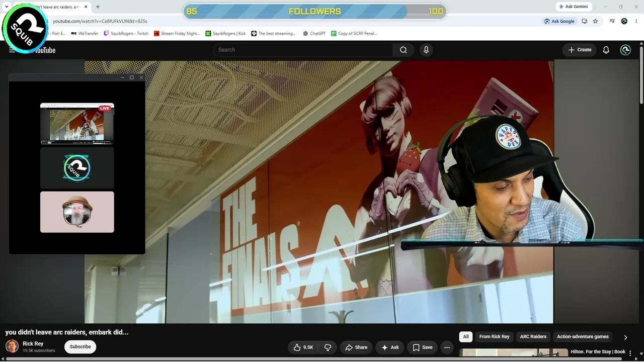Select the ARC Raiders chip
The image size is (644, 362).
coord(533,337)
